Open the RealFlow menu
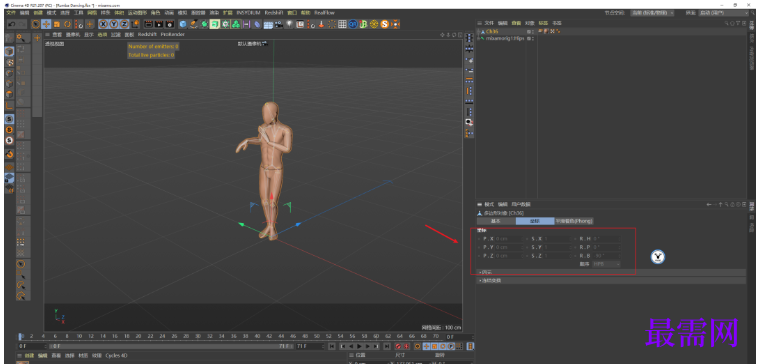The height and width of the screenshot is (364, 757). tap(324, 13)
